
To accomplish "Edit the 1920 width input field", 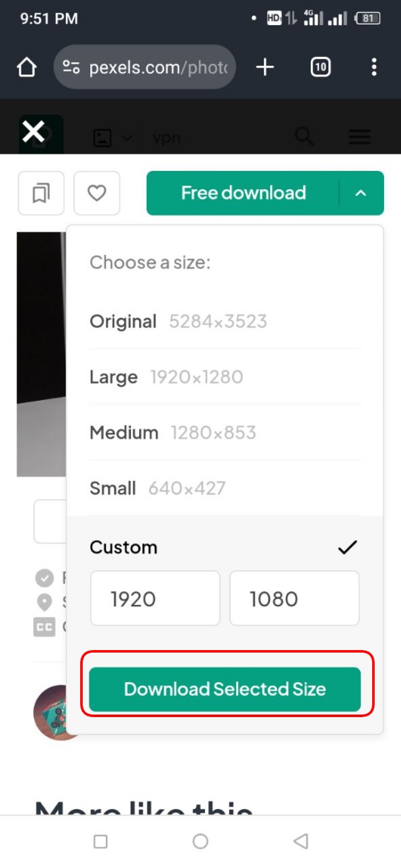I will pos(155,598).
